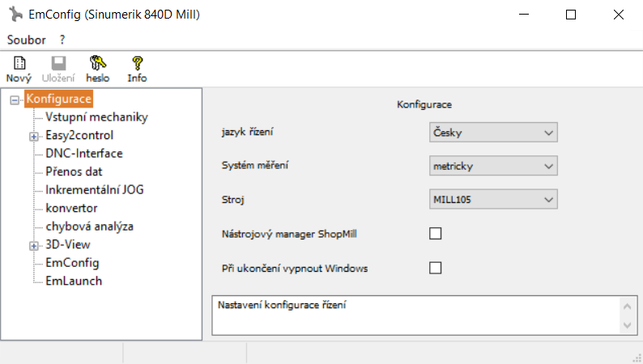This screenshot has height=364, width=643.
Task: Open the heslo password keys icon
Action: coord(98,63)
